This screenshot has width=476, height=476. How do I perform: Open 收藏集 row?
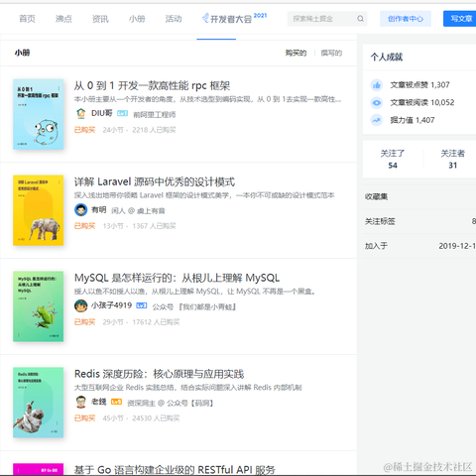pos(419,196)
